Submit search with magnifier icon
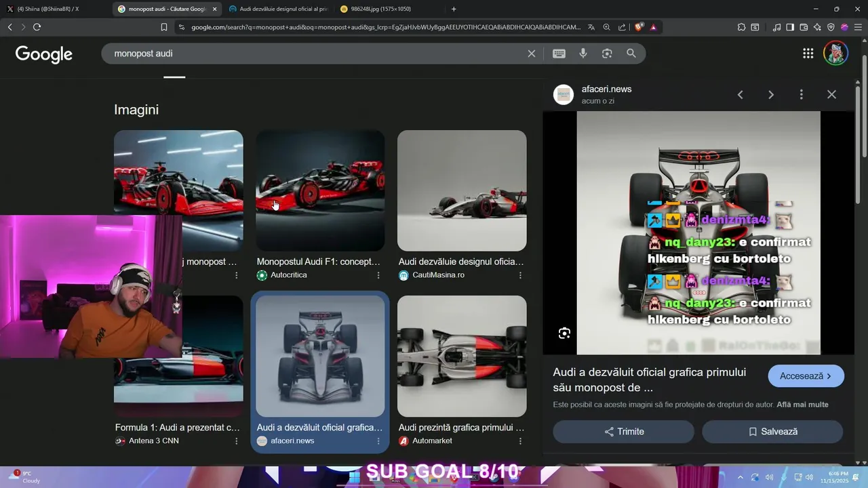The height and width of the screenshot is (488, 868). click(x=631, y=54)
